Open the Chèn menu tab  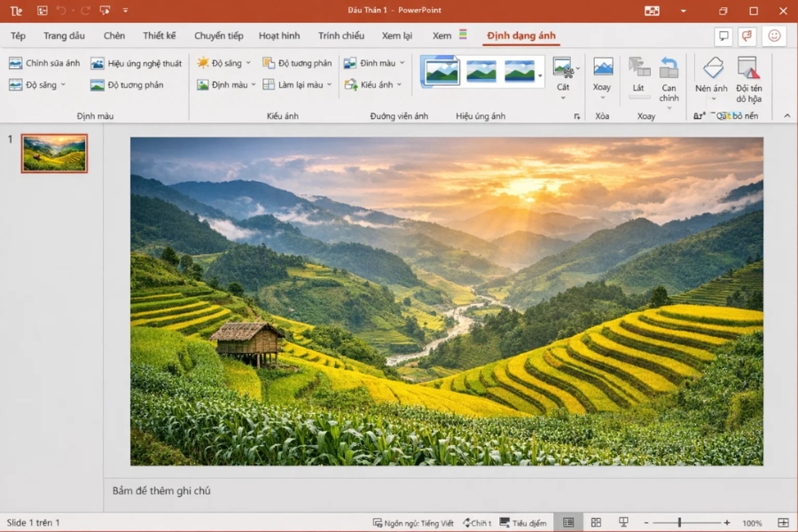pyautogui.click(x=113, y=35)
